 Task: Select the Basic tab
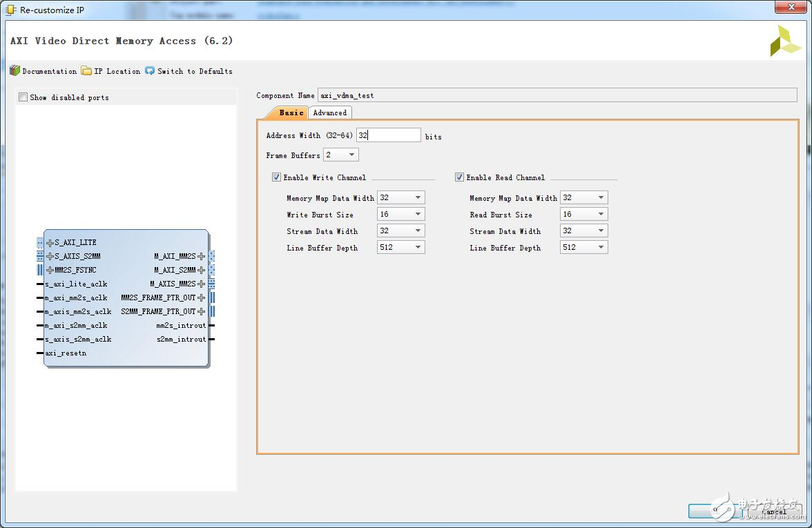(291, 113)
